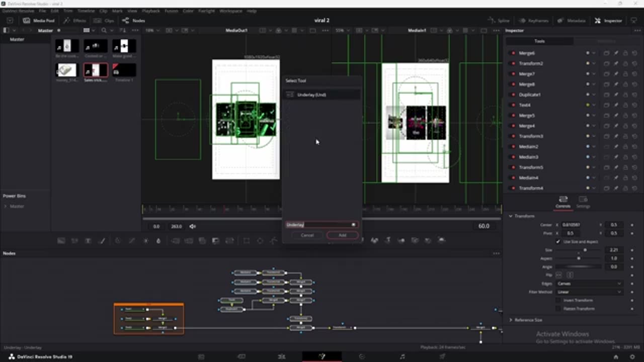Viewport: 644px width, 362px height.
Task: Open the Media Pool panel
Action: click(39, 21)
